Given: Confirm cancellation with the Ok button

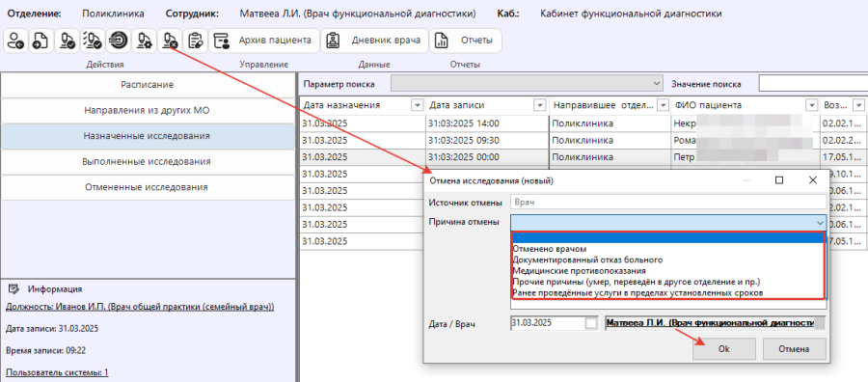Looking at the screenshot, I should coord(723,349).
